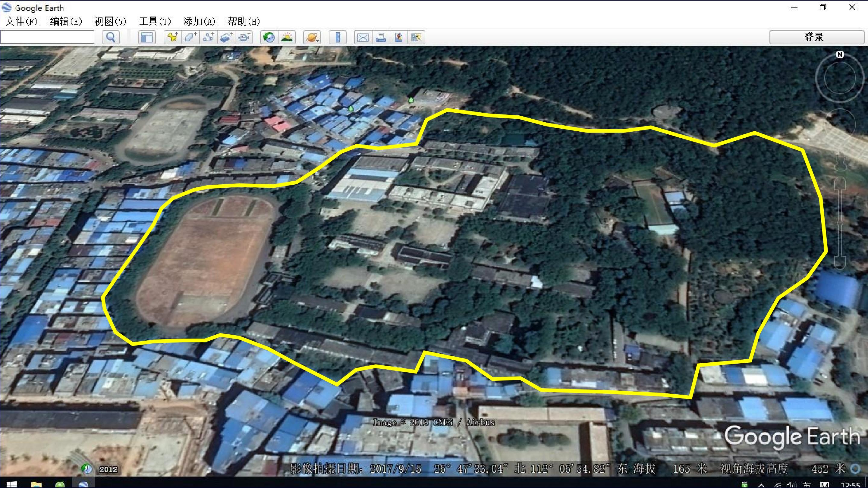868x488 pixels.
Task: Click the Image © 2019 CNES / Airbus attribution
Action: coord(434,422)
